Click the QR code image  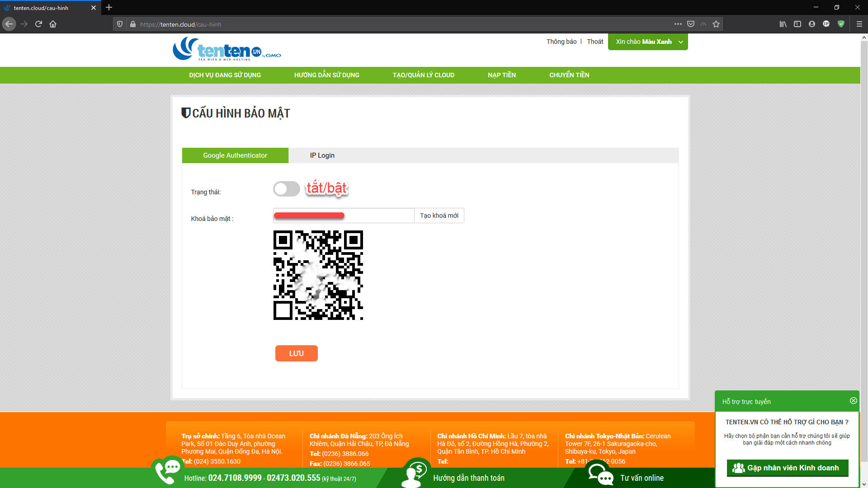pos(318,275)
